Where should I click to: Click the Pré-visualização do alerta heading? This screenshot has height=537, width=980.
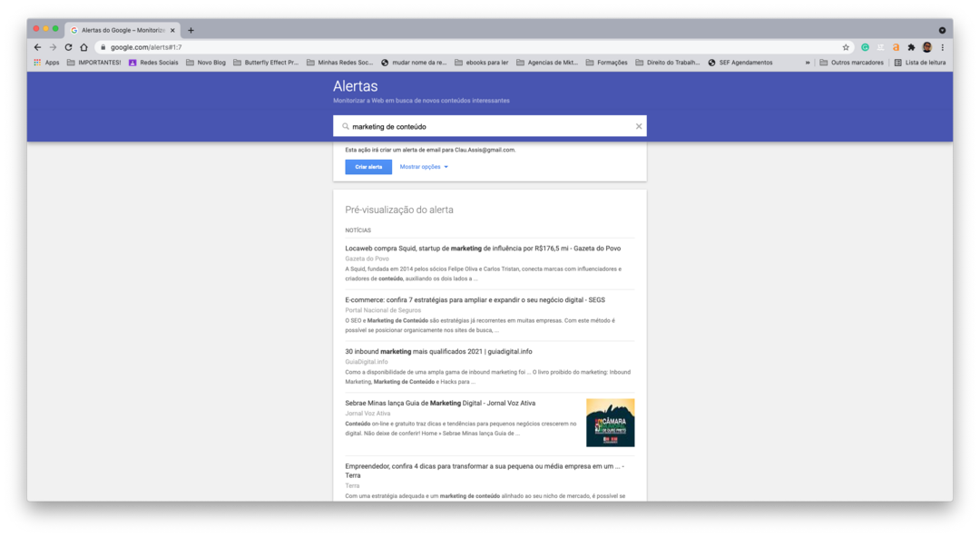tap(399, 210)
